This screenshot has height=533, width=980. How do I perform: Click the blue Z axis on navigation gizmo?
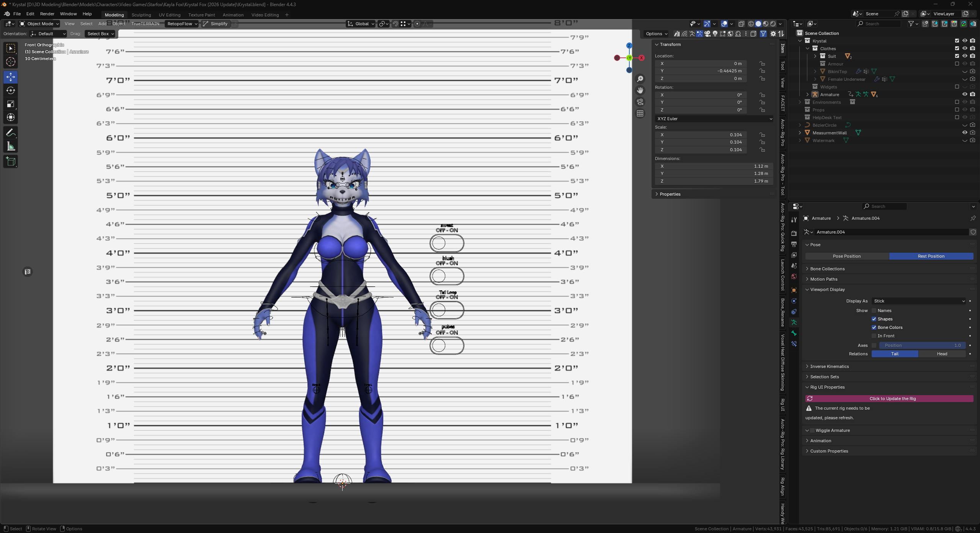[629, 46]
